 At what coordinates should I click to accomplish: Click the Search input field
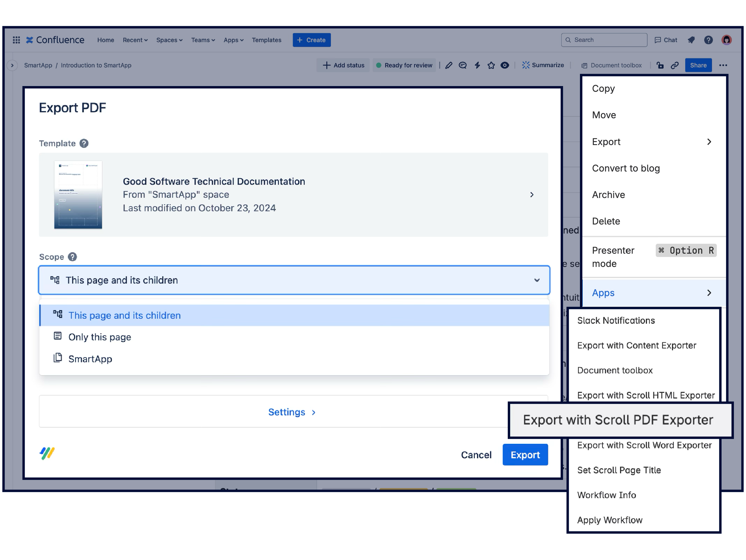(x=604, y=40)
